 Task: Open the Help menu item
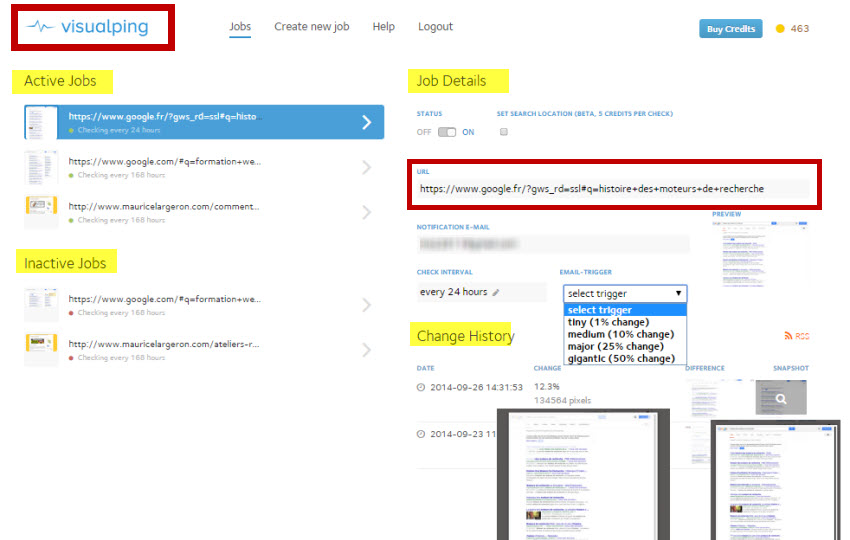[x=383, y=27]
